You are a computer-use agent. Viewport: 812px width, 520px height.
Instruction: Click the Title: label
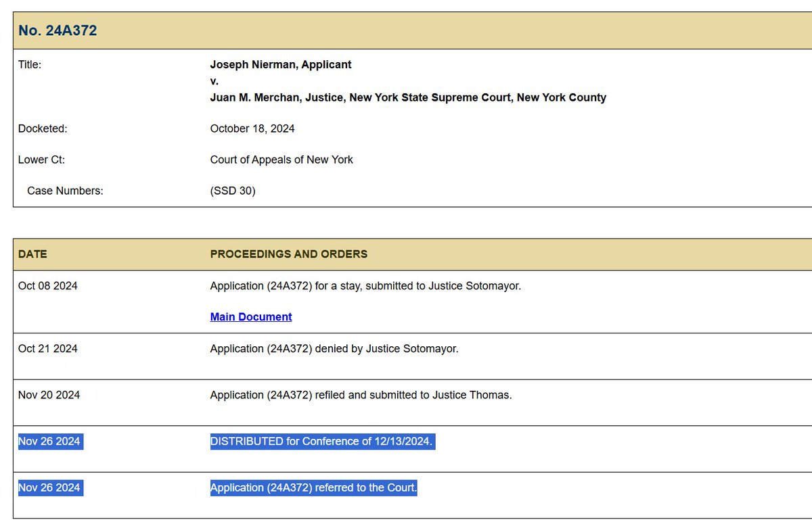click(30, 65)
